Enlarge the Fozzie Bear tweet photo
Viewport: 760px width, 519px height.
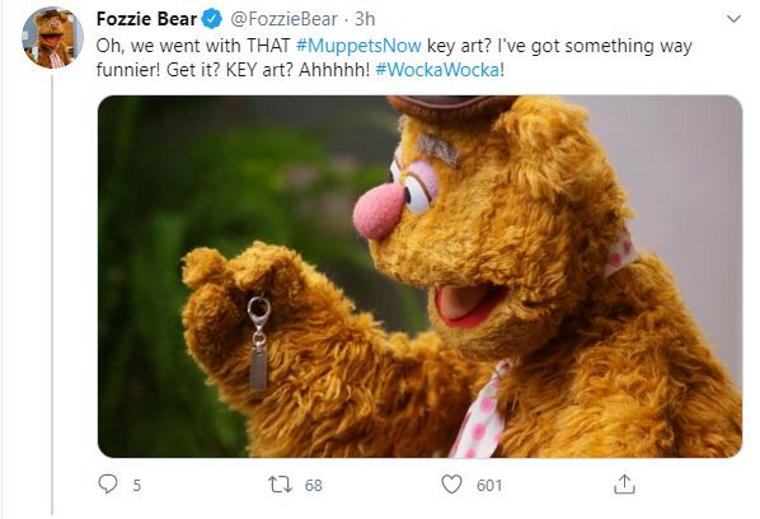pos(419,276)
